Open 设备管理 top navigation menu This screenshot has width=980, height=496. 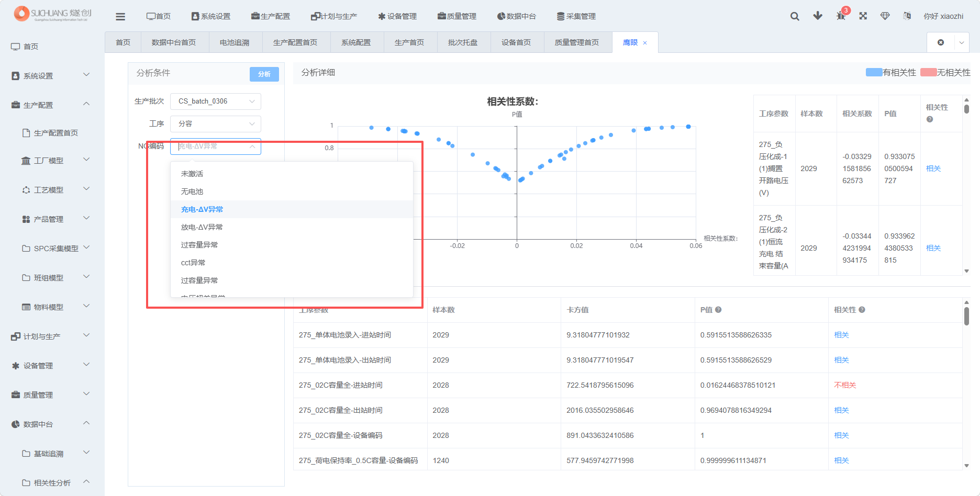point(397,16)
